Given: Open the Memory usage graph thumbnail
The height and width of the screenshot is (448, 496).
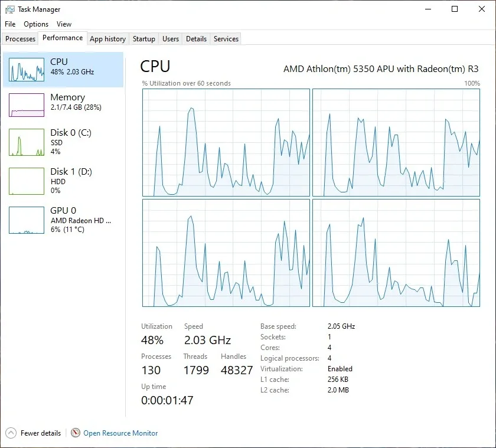Looking at the screenshot, I should click(x=26, y=105).
